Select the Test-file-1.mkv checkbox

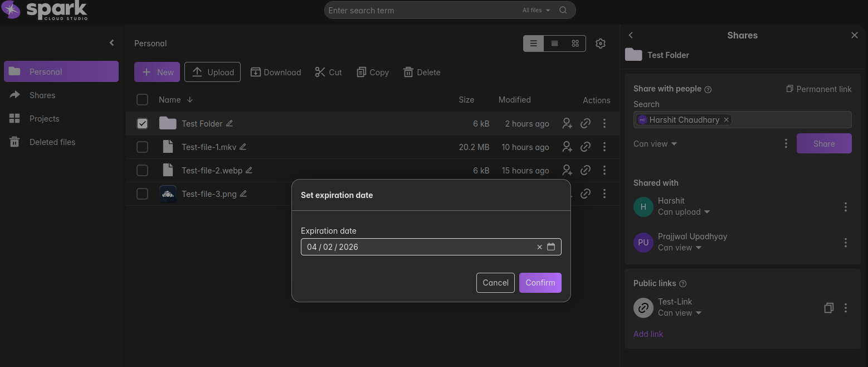click(143, 147)
